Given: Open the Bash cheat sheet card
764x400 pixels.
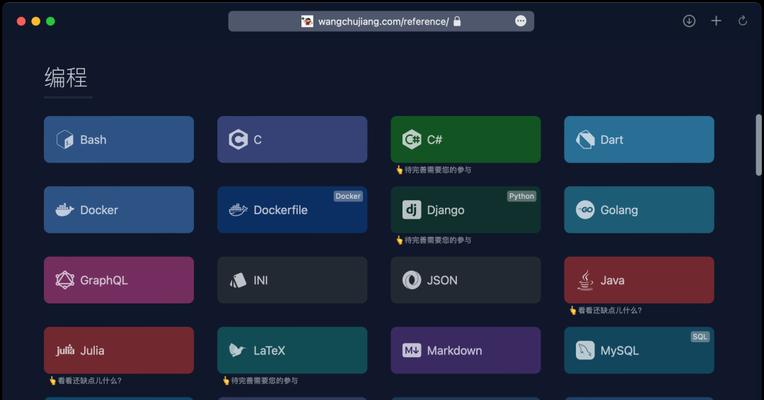Looking at the screenshot, I should click(119, 139).
